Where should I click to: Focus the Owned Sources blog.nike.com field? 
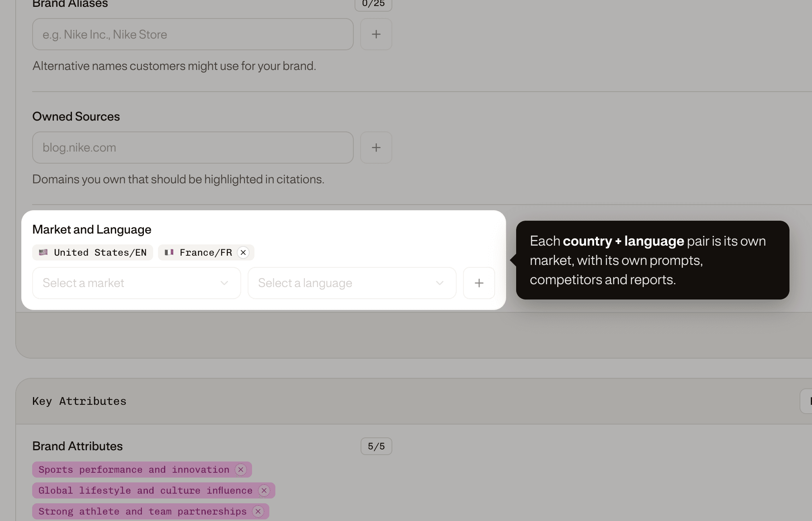[x=193, y=148]
